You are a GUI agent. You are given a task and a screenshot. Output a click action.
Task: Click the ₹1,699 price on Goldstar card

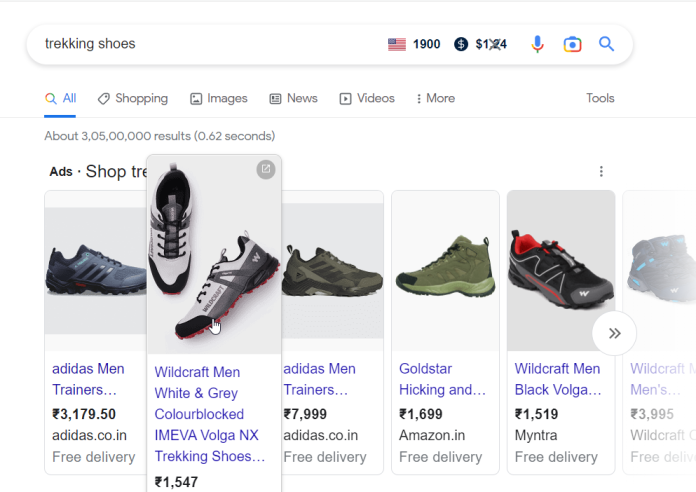tap(421, 414)
